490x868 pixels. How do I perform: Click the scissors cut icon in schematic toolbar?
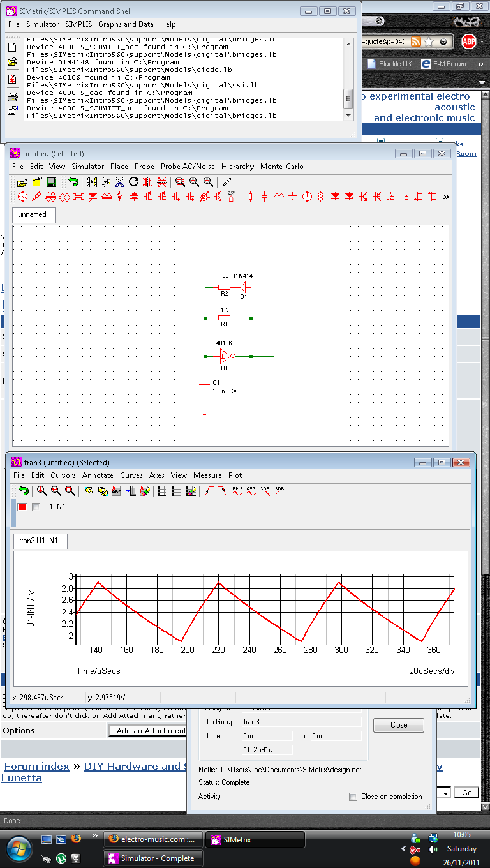tap(119, 182)
